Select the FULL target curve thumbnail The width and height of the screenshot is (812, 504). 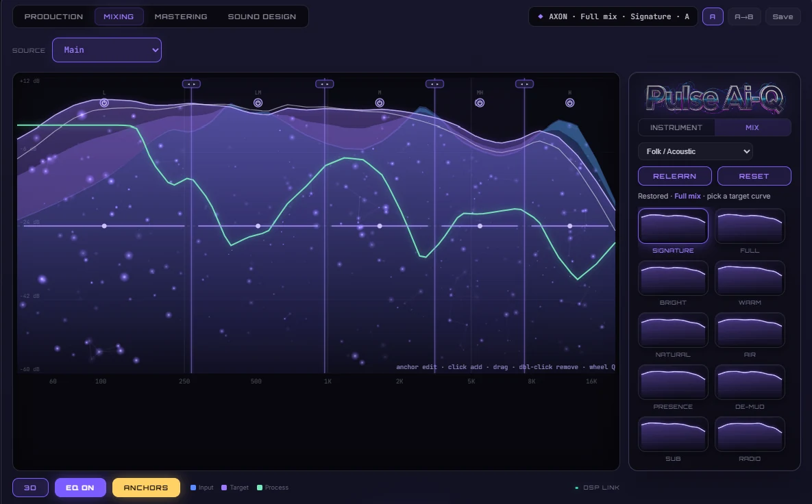[x=750, y=225]
